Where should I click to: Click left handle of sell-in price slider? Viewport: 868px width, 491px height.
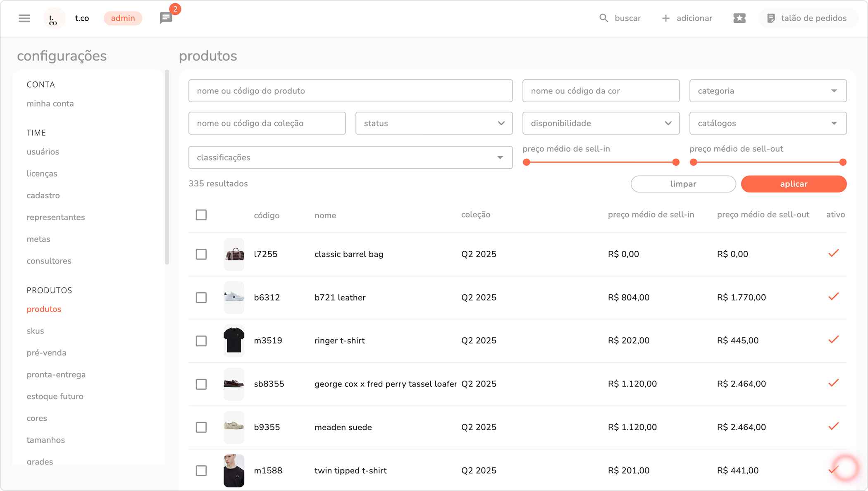click(x=526, y=162)
